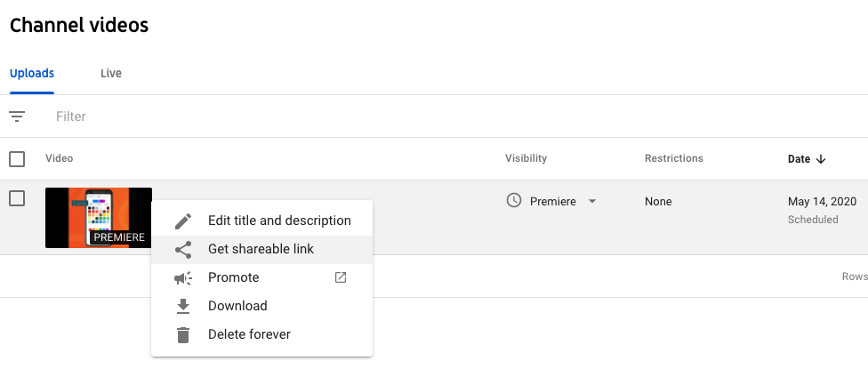
Task: Click the megaphone Promote icon
Action: (x=183, y=277)
